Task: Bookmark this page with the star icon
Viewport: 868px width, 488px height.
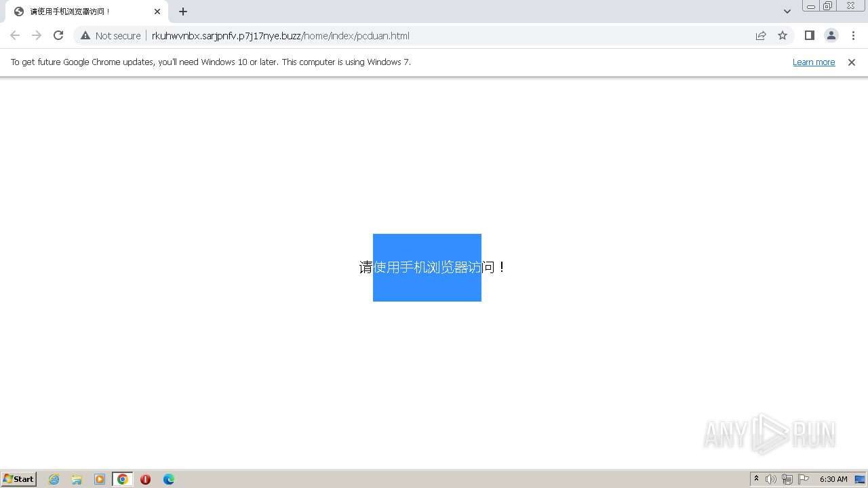Action: 783,35
